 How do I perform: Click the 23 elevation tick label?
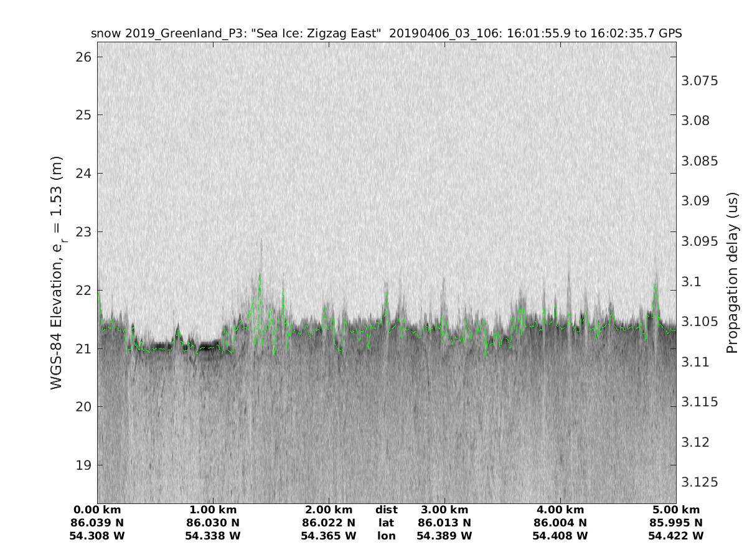(83, 232)
